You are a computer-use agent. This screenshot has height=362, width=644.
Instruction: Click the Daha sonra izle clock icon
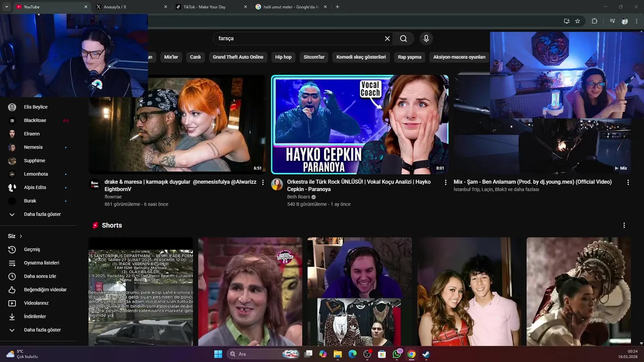(x=12, y=276)
